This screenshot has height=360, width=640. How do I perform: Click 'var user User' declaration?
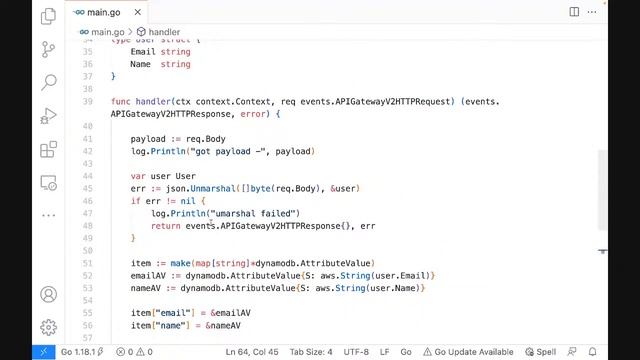tap(163, 176)
